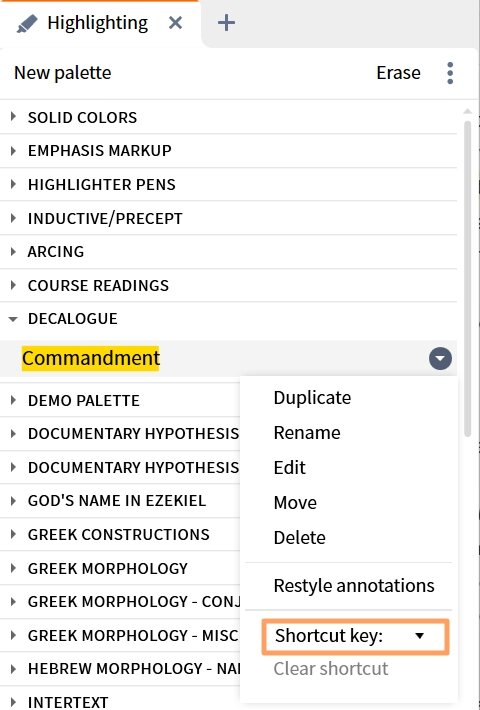Click the Erase button
The image size is (480, 710).
click(x=398, y=73)
